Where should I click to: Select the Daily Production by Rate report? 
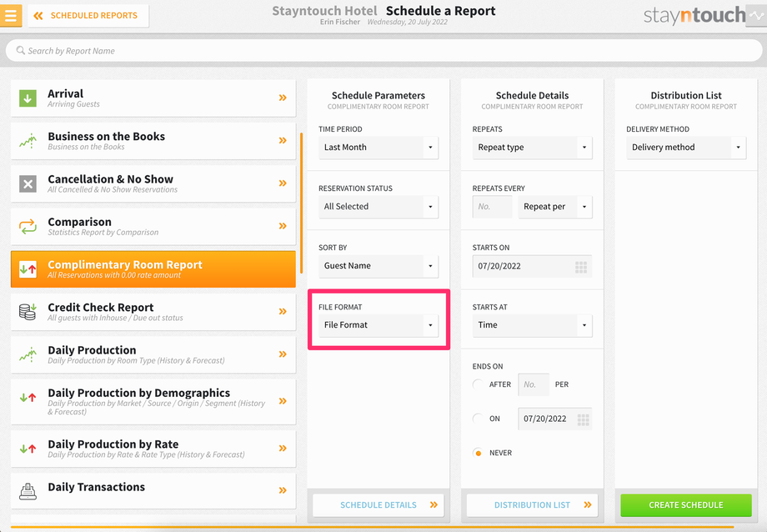(x=153, y=449)
